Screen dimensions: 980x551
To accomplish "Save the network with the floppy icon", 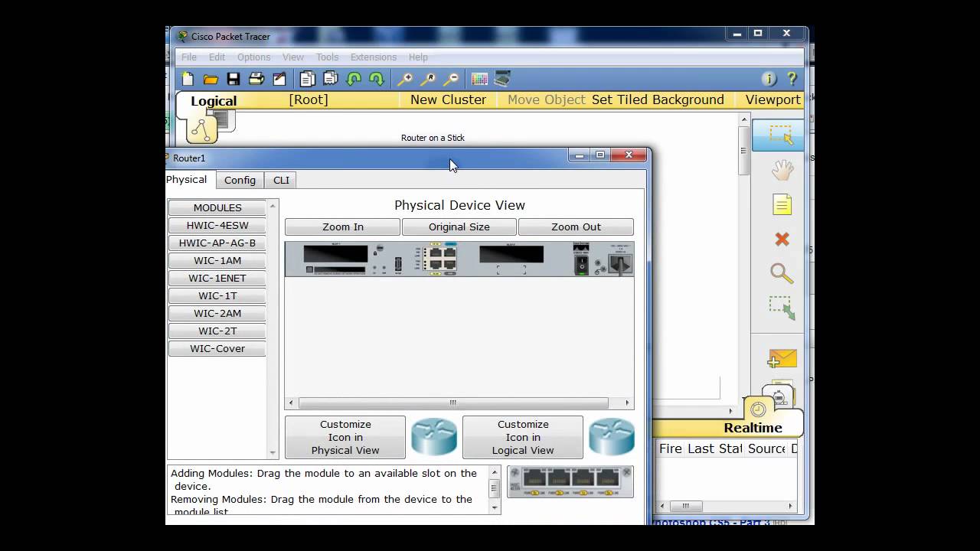I will (234, 79).
